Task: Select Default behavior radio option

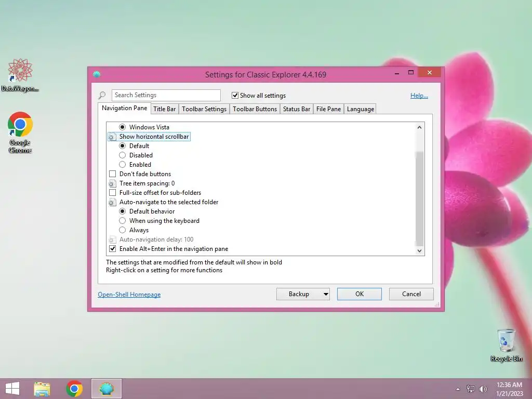Action: (123, 211)
